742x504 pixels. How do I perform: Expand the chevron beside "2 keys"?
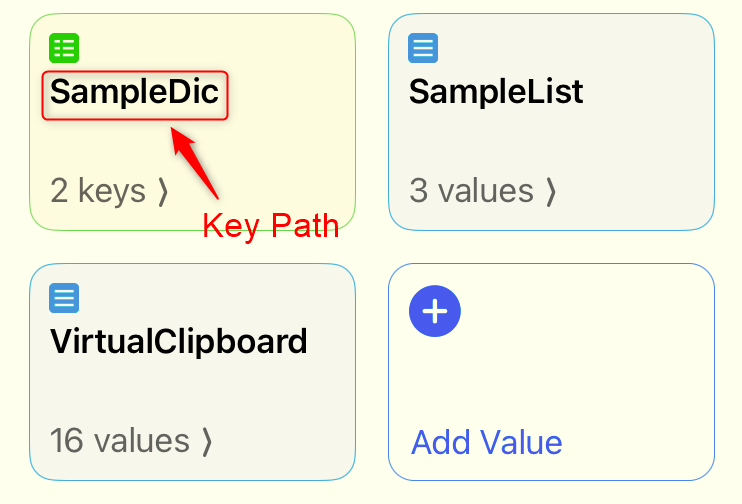[x=163, y=191]
